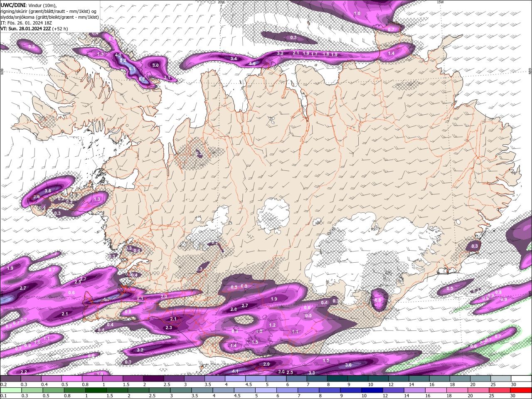Pick the crimson swatch labeled 25 in rain scale
The height and width of the screenshot is (399, 532).
pyautogui.click(x=500, y=390)
